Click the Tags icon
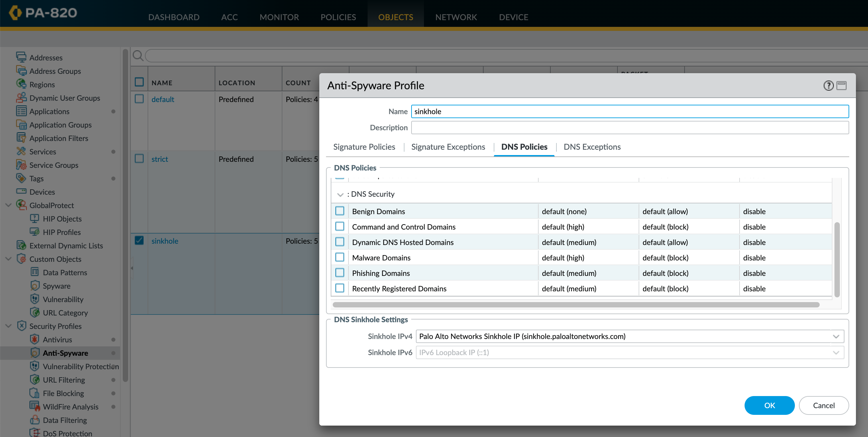This screenshot has height=437, width=868. coord(21,178)
